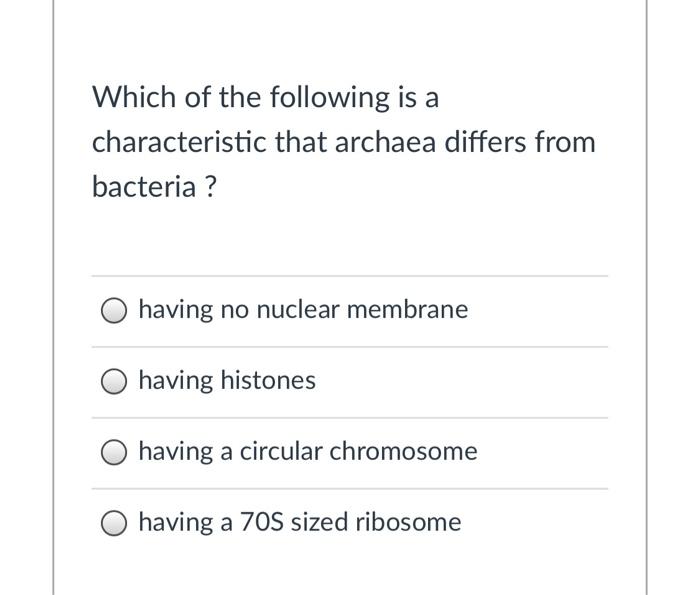
Task: Click the 'having histones' answer label text
Action: pos(227,381)
